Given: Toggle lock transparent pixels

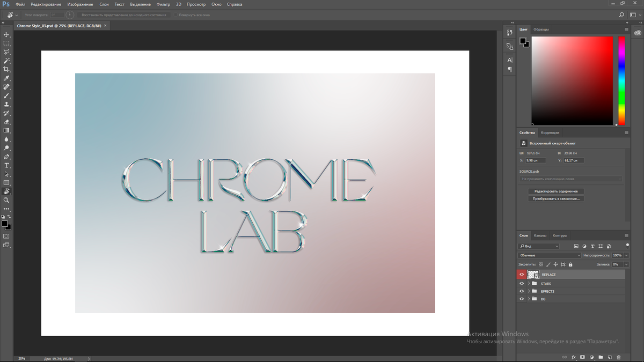Looking at the screenshot, I should pos(540,264).
